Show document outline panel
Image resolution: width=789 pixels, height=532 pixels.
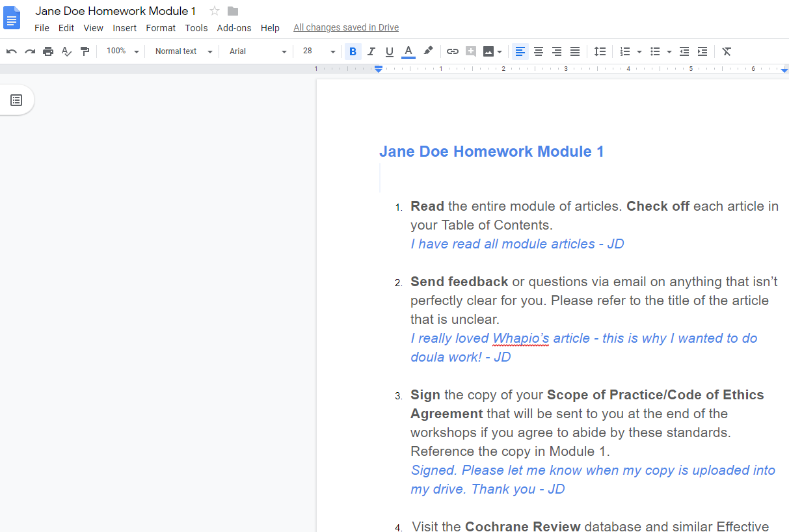click(16, 100)
